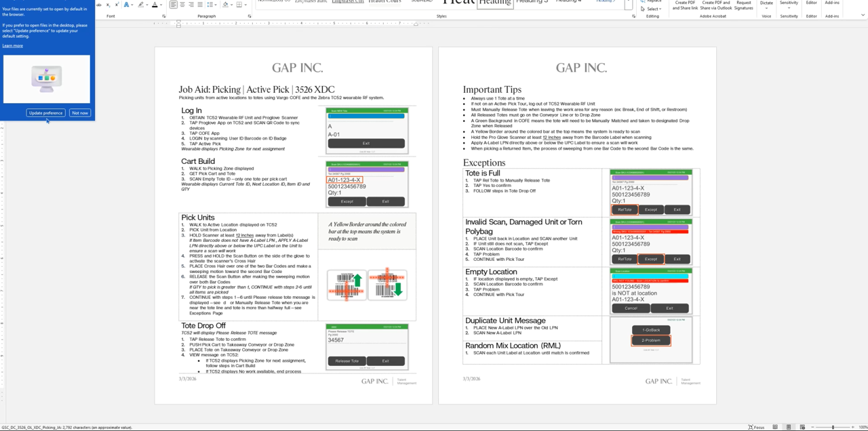The height and width of the screenshot is (431, 868).
Task: Apply text highlight color
Action: (140, 5)
